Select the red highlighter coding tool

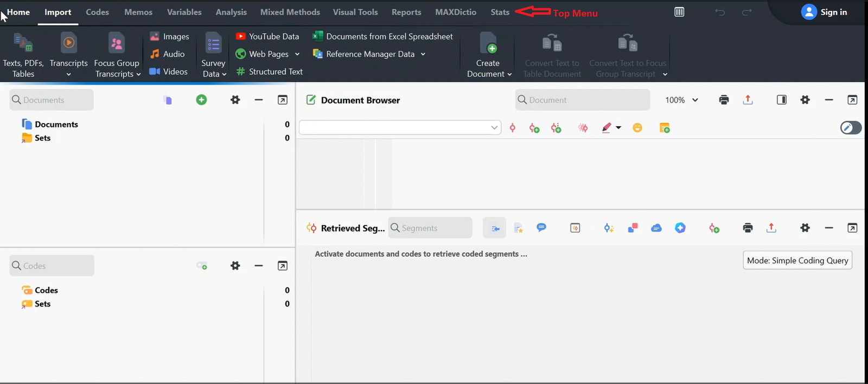click(607, 128)
